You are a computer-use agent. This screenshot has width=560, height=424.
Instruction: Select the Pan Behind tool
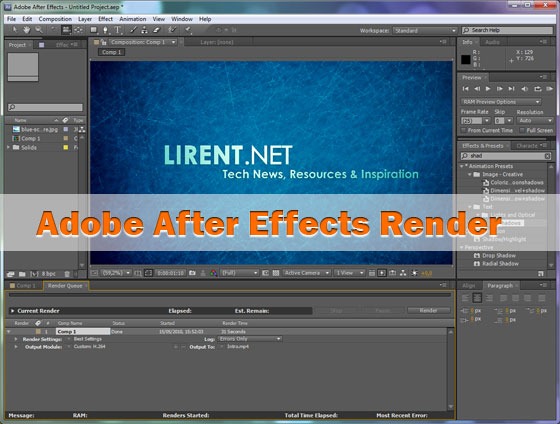pos(78,30)
